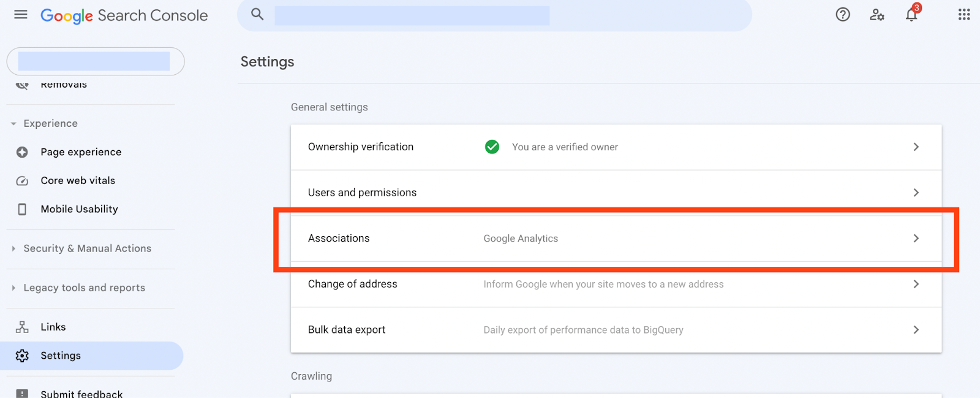The width and height of the screenshot is (980, 398).
Task: Open Bulk data export settings
Action: 616,330
